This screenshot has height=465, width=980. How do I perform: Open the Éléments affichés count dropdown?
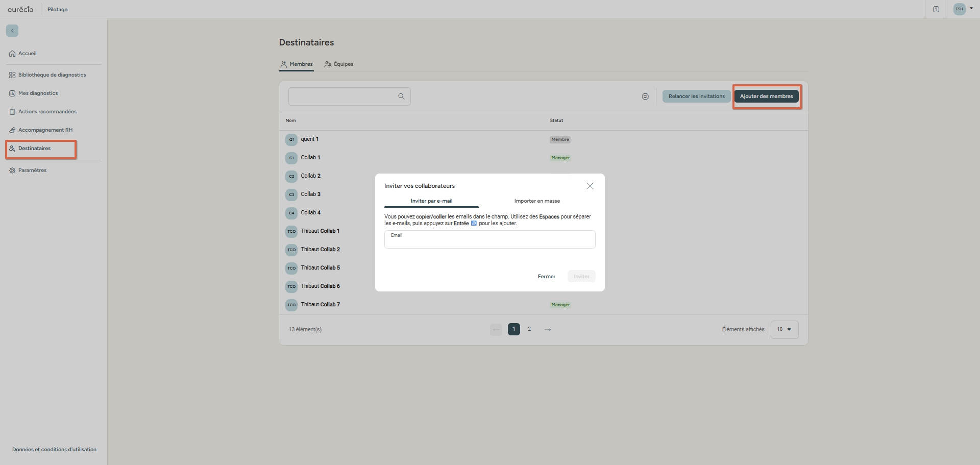[x=784, y=330]
